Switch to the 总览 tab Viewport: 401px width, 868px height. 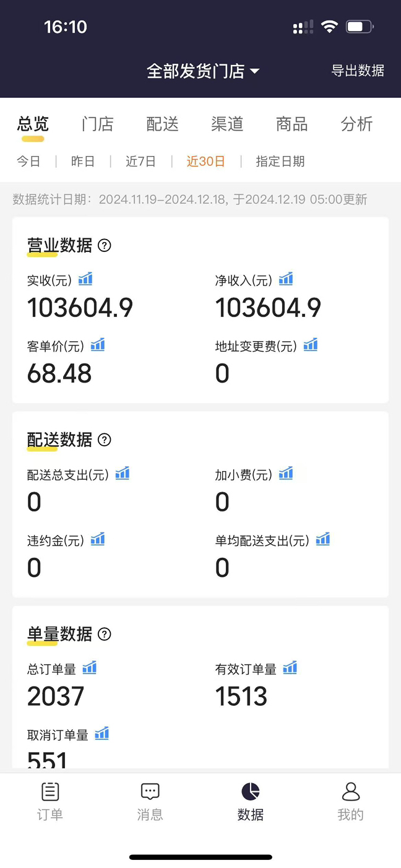[x=33, y=124]
